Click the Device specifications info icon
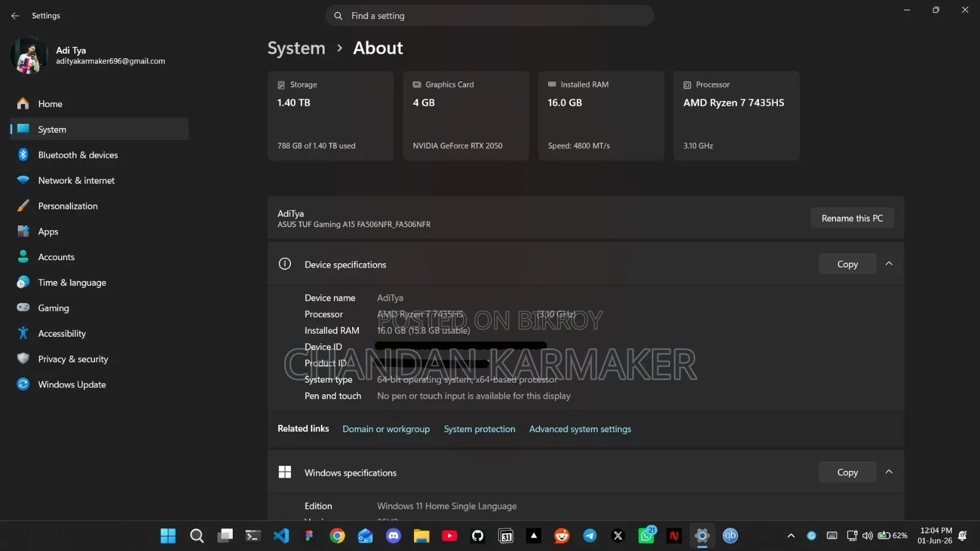The width and height of the screenshot is (980, 551). tap(285, 264)
